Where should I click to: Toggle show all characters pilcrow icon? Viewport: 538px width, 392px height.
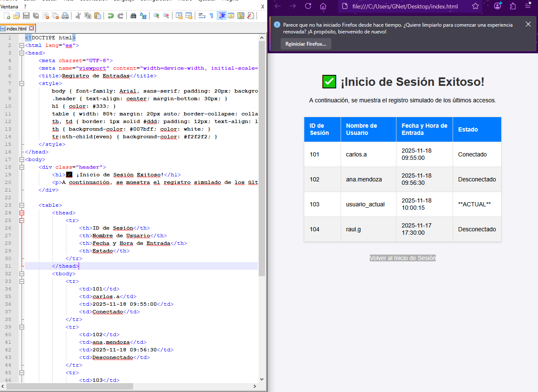[x=211, y=16]
